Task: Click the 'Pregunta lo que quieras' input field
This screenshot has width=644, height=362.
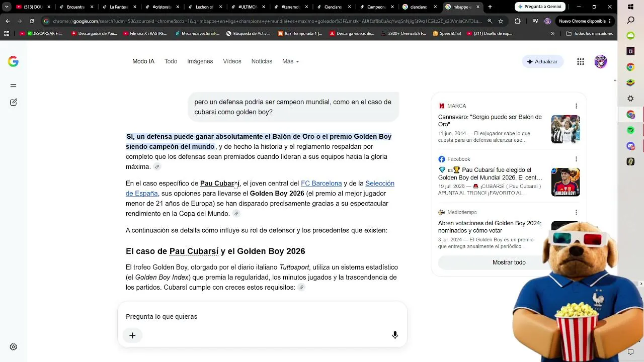Action: coord(262,317)
